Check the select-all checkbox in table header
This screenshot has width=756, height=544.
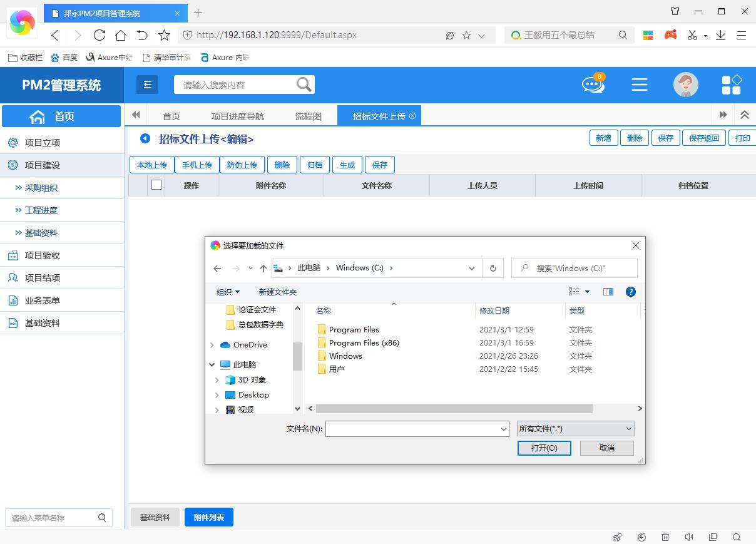(156, 185)
